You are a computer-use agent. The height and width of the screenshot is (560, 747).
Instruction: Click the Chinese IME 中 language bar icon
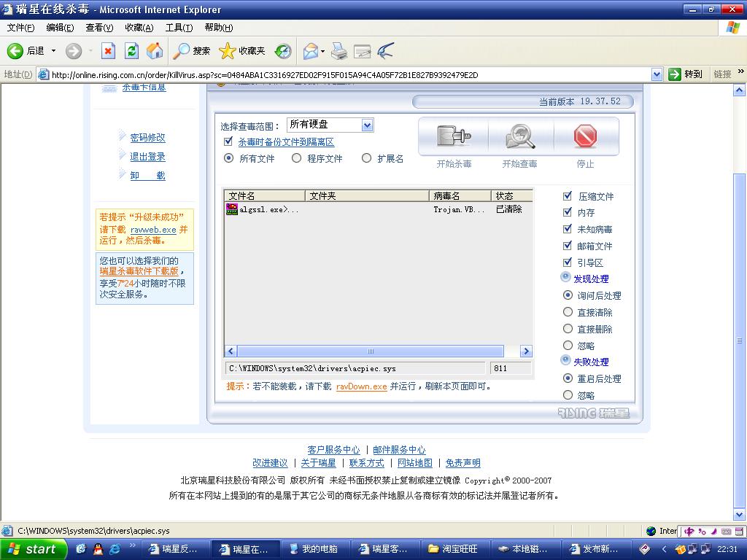click(689, 531)
